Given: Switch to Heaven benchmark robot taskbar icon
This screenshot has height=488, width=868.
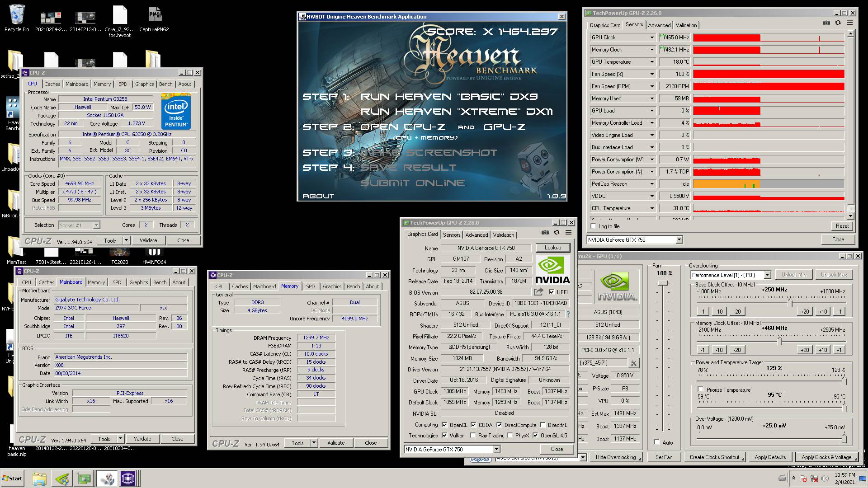Looking at the screenshot, I should pyautogui.click(x=107, y=479).
